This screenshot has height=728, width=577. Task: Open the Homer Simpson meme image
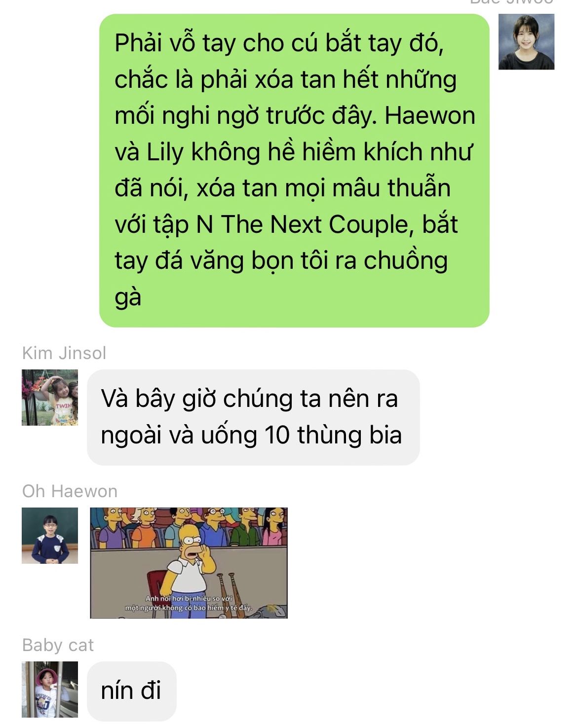point(189,563)
